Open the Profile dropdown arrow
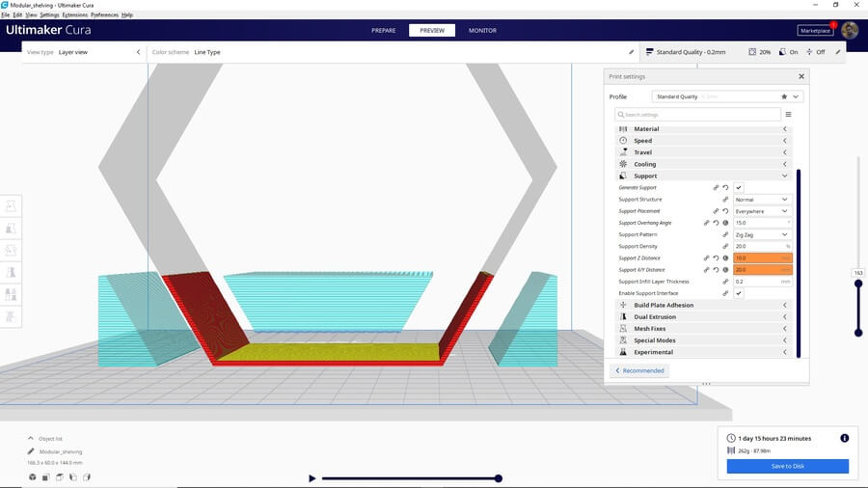Image resolution: width=868 pixels, height=488 pixels. click(796, 96)
